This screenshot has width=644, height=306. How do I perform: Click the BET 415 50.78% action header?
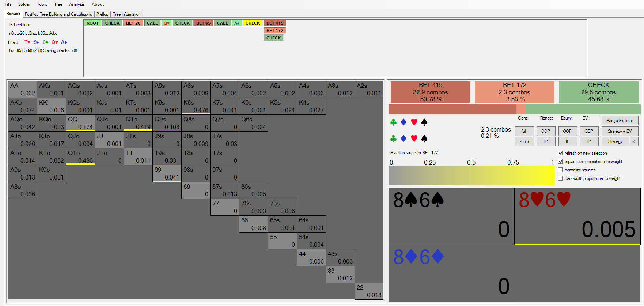[x=431, y=92]
